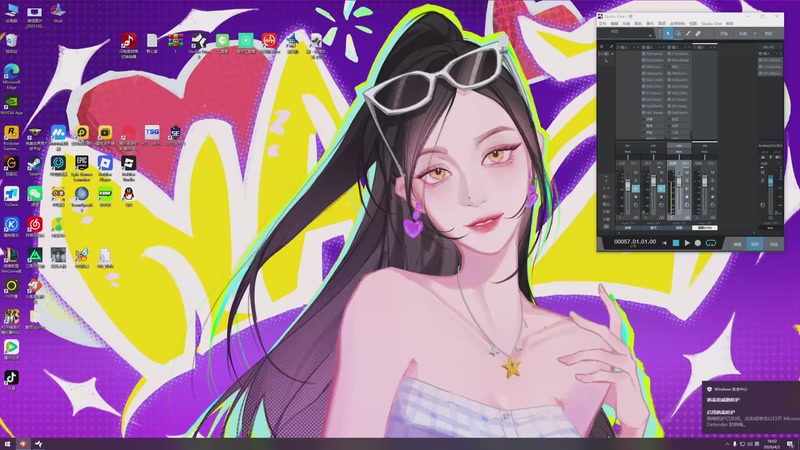This screenshot has width=800, height=450.
Task: Open the Rockstar Games launcher icon
Action: coord(11,138)
